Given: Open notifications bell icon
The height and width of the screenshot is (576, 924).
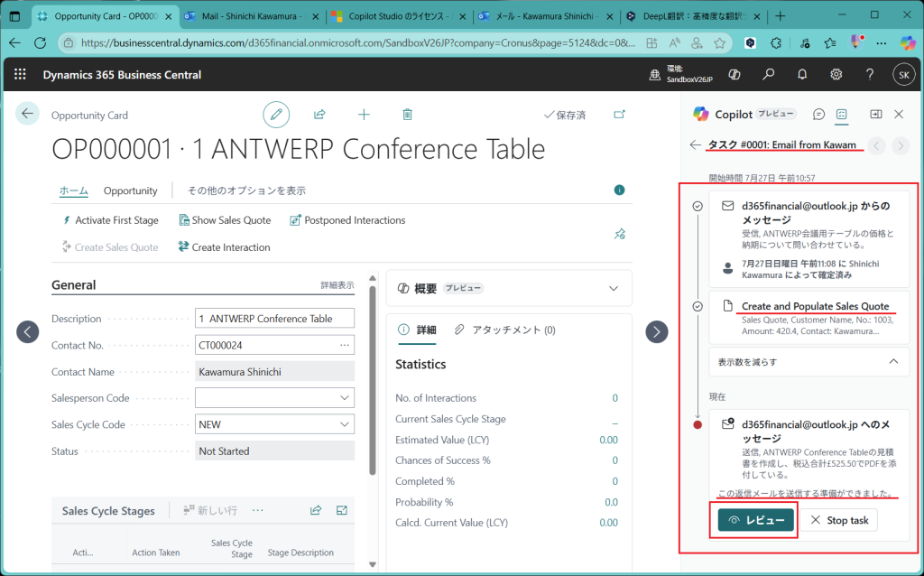Looking at the screenshot, I should pyautogui.click(x=802, y=74).
